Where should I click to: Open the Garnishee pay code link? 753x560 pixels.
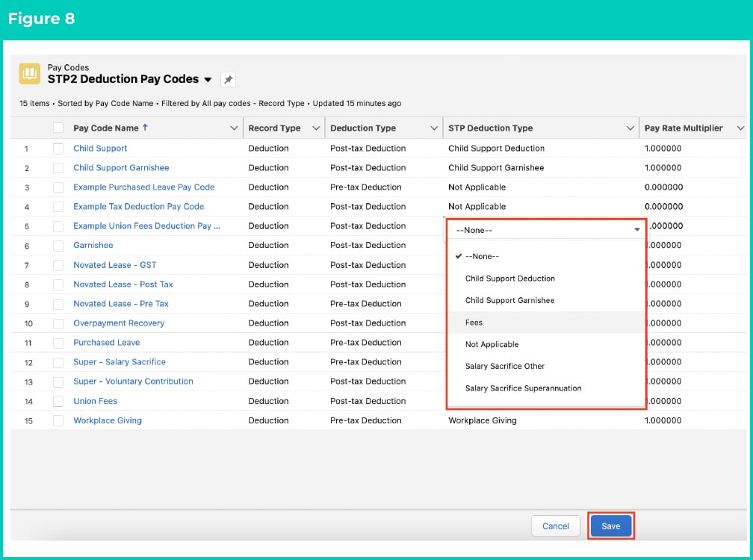coord(93,245)
